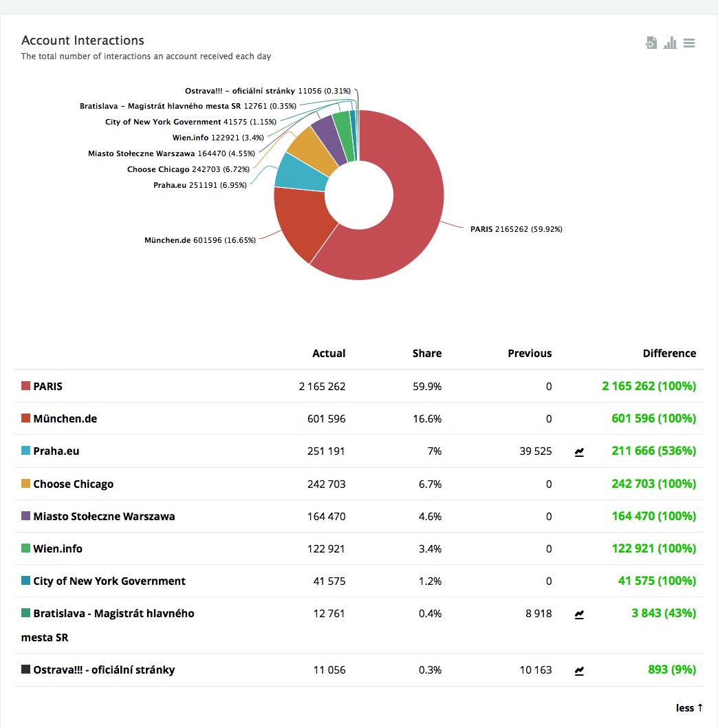Click difference 211 666 (536%)
The height and width of the screenshot is (728, 718).
(653, 451)
